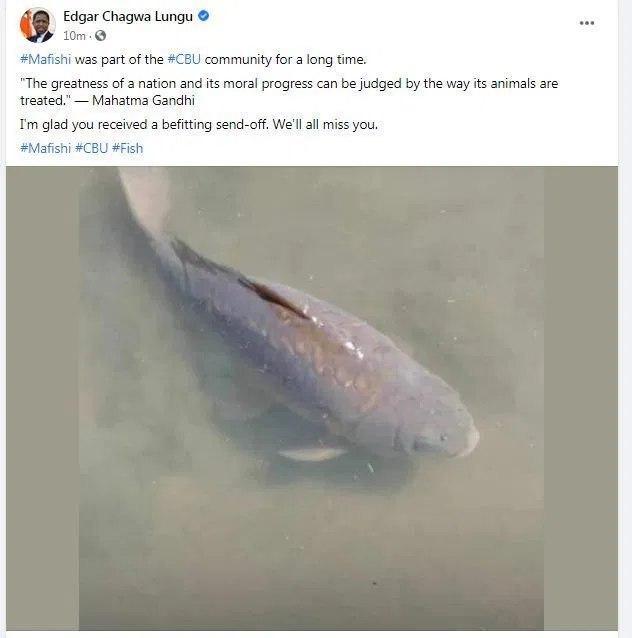Viewport: 632px width, 638px height.
Task: Click gray bar left of the photo
Action: [x=42, y=398]
